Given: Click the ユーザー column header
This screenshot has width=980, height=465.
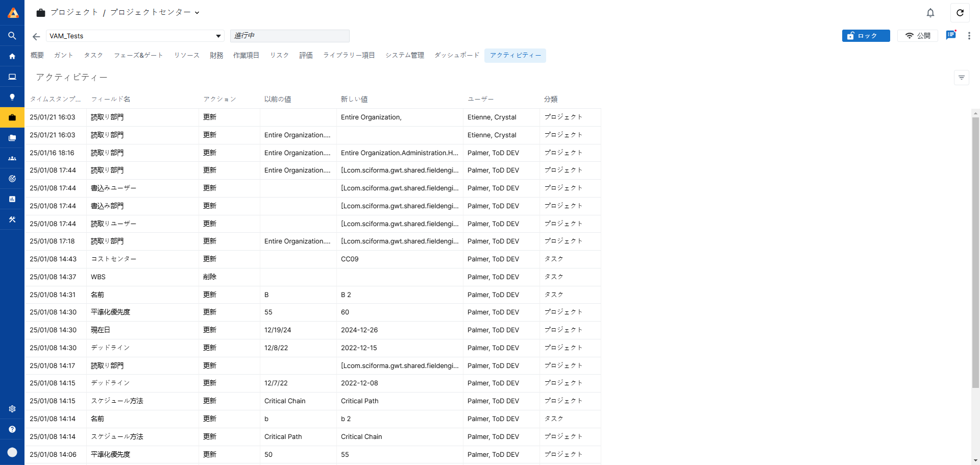Looking at the screenshot, I should [x=480, y=99].
